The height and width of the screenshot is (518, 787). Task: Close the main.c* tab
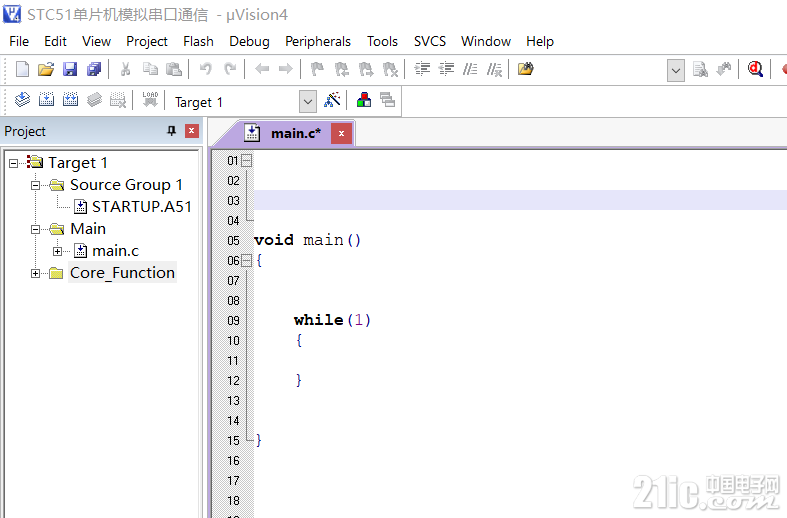point(341,134)
